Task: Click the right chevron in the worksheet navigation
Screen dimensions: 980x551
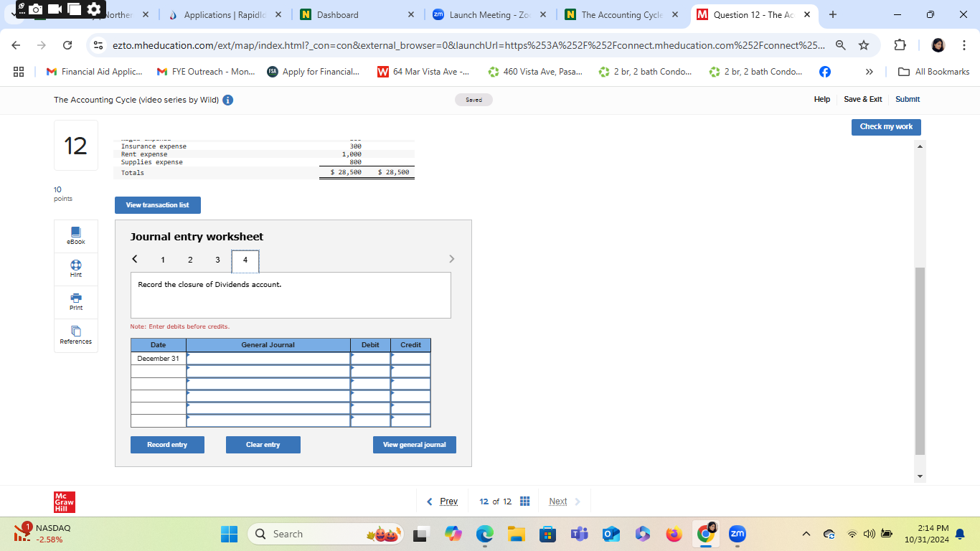Action: click(452, 258)
